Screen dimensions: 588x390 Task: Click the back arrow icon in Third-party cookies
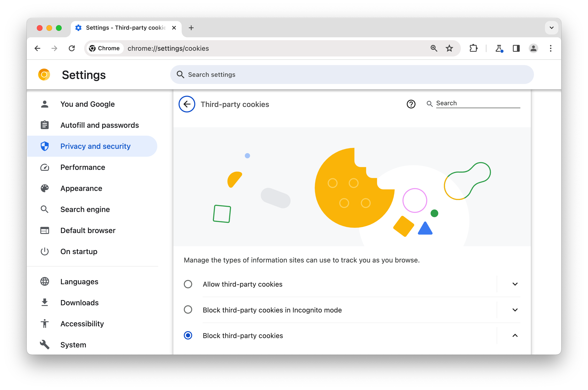pos(187,104)
